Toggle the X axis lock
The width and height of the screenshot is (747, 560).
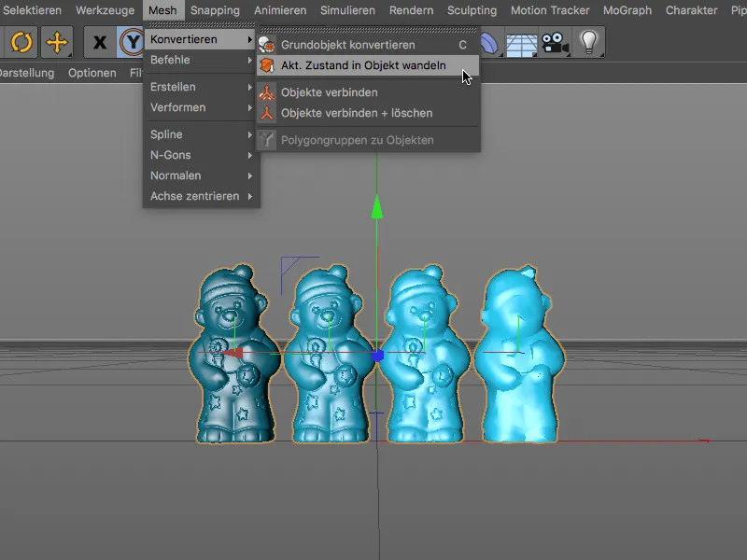point(100,41)
